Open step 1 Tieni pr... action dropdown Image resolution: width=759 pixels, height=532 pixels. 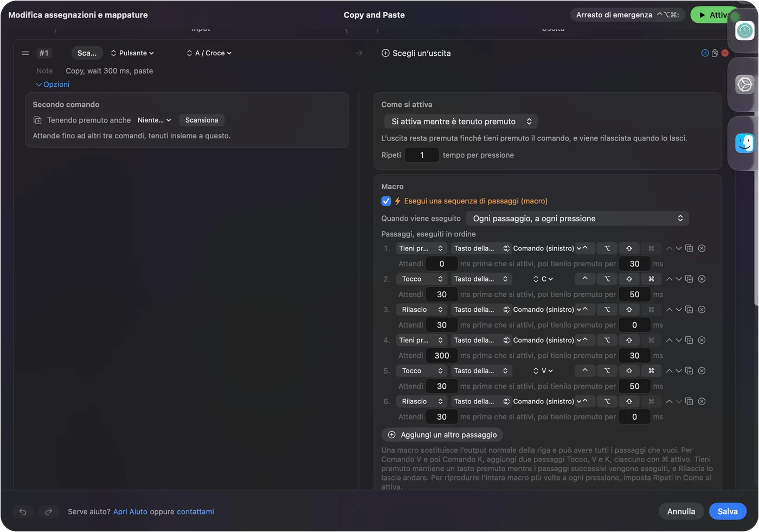[x=421, y=248]
